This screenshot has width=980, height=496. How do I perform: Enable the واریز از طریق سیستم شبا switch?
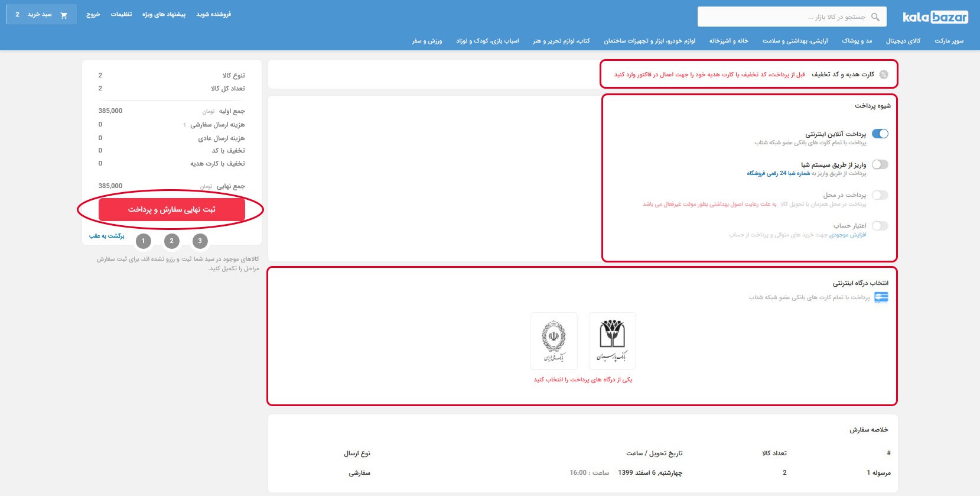[x=880, y=164]
